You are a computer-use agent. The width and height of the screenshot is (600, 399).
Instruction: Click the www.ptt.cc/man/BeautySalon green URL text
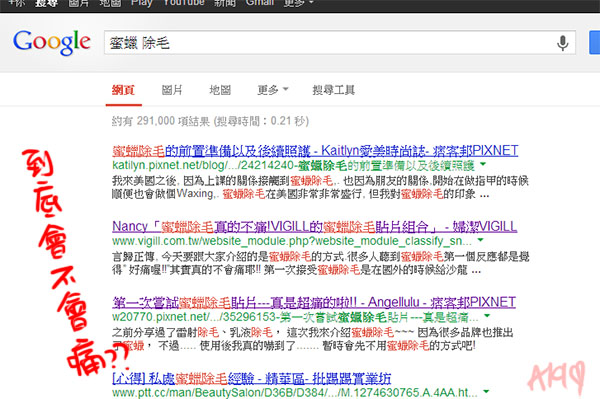click(x=295, y=392)
